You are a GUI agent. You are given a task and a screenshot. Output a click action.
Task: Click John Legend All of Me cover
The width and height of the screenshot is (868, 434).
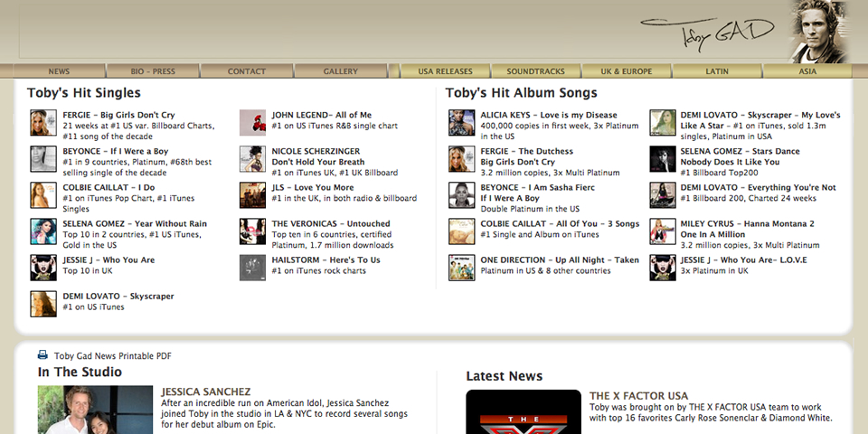(x=252, y=123)
